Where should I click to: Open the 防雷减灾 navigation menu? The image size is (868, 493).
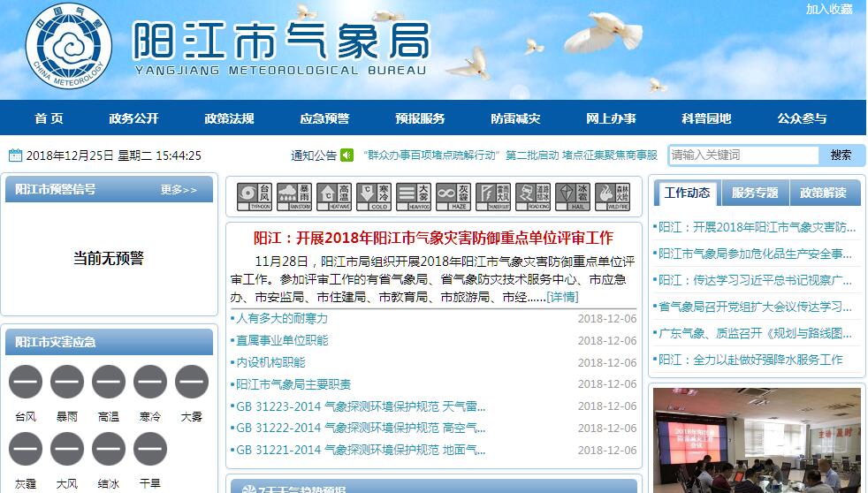click(515, 118)
